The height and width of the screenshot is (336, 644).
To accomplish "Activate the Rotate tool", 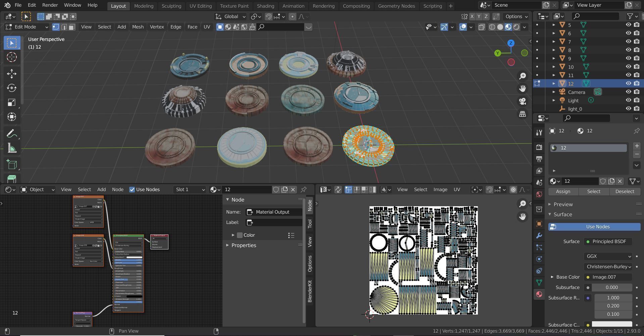I will pos(12,88).
